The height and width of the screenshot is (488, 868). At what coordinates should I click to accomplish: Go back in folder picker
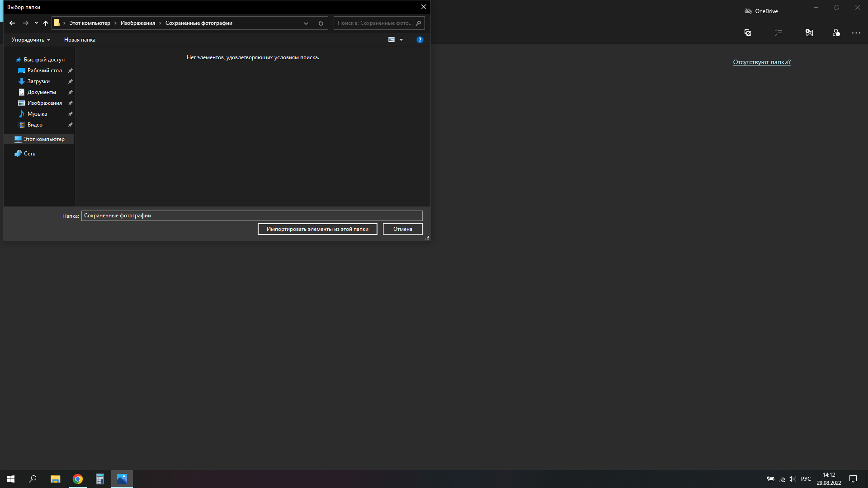12,23
